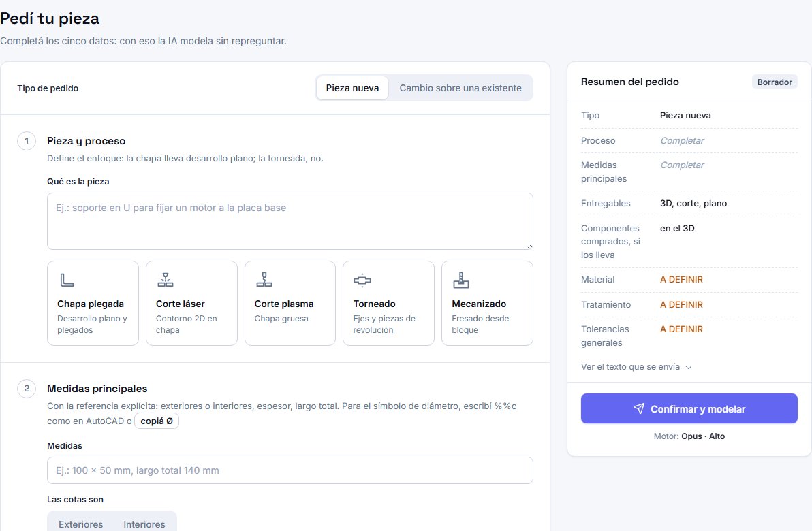Click Completar next to Medidas principales

(682, 165)
